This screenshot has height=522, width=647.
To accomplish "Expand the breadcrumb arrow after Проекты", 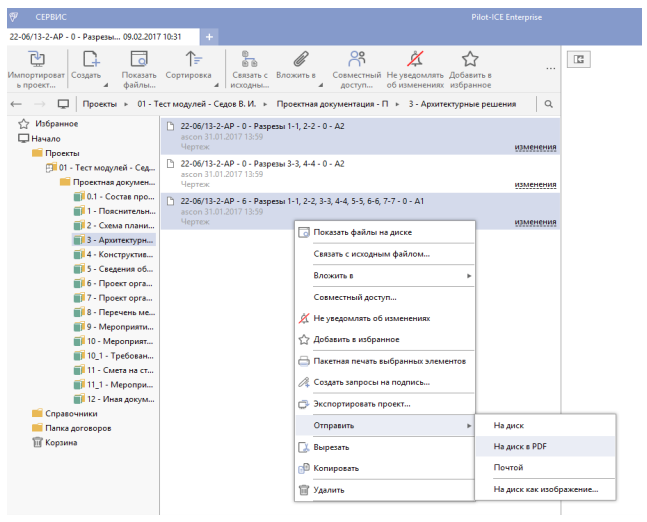I will click(126, 104).
